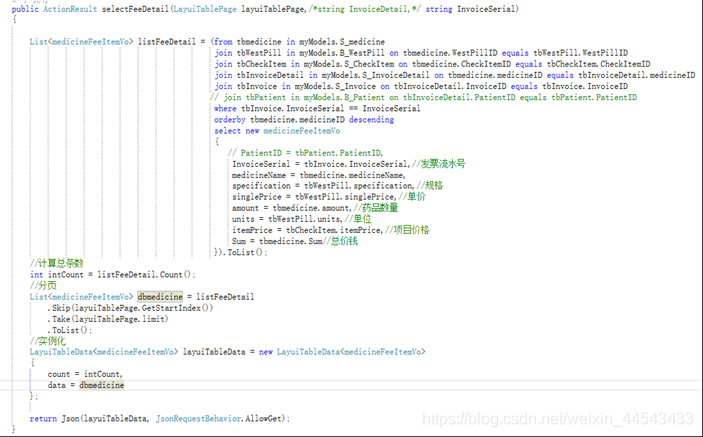Screen dimensions: 703x437
Task: Click the select keyword before new medicineFeeItemVo
Action: (227, 131)
